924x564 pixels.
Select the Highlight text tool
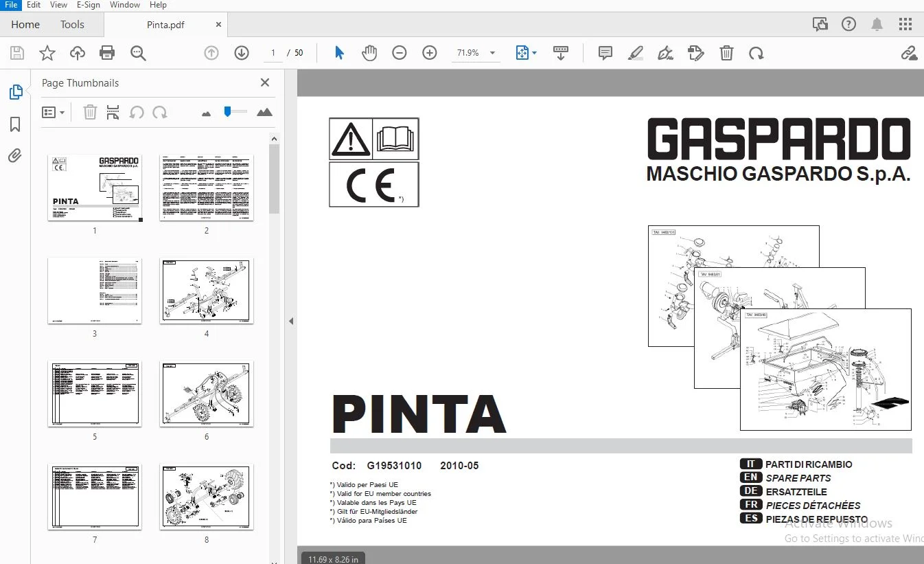[x=636, y=53]
